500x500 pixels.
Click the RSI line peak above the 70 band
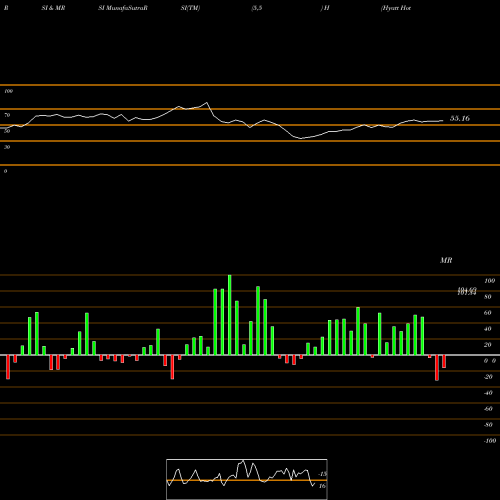pyautogui.click(x=206, y=103)
